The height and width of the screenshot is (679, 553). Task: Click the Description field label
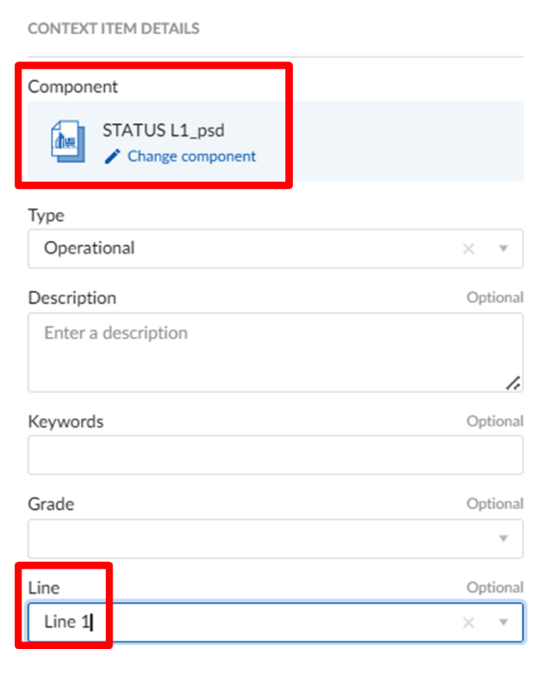click(72, 298)
